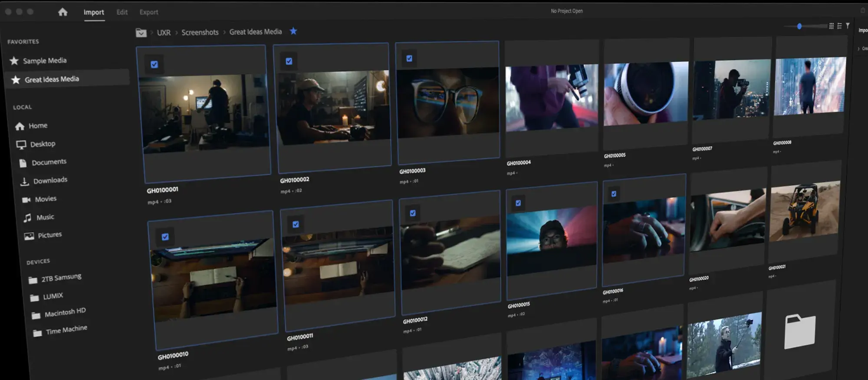Uncheck clip GH0100012
The width and height of the screenshot is (868, 380).
[413, 213]
